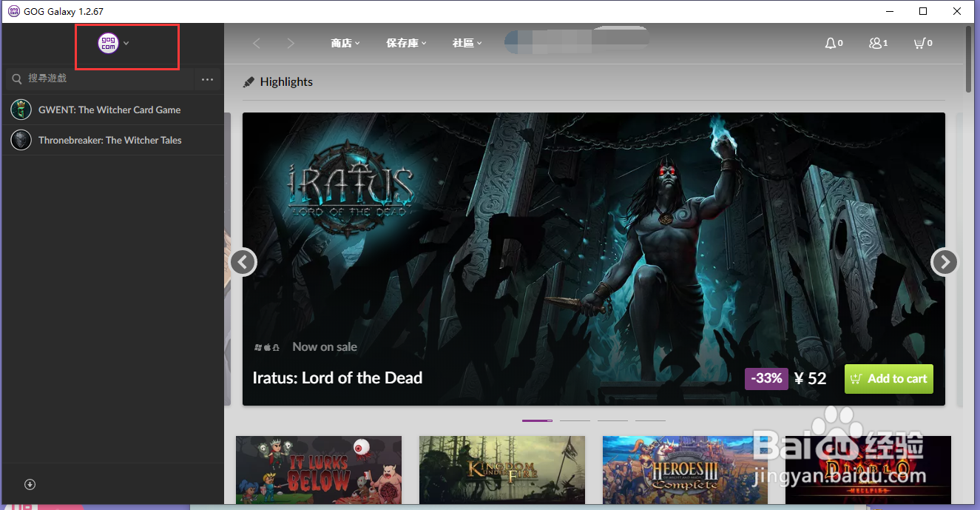This screenshot has width=980, height=510.
Task: Minimize the GOG Galaxy window
Action: [890, 11]
